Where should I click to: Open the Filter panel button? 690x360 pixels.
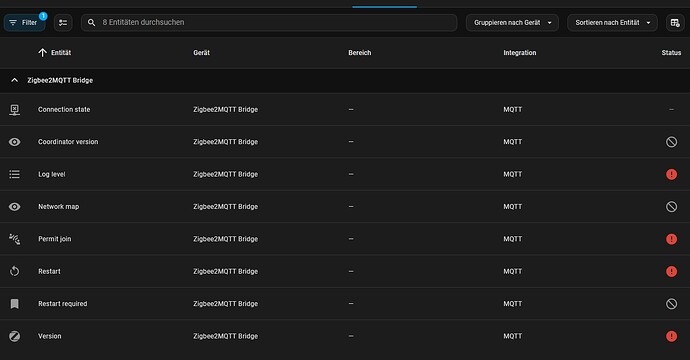click(25, 22)
